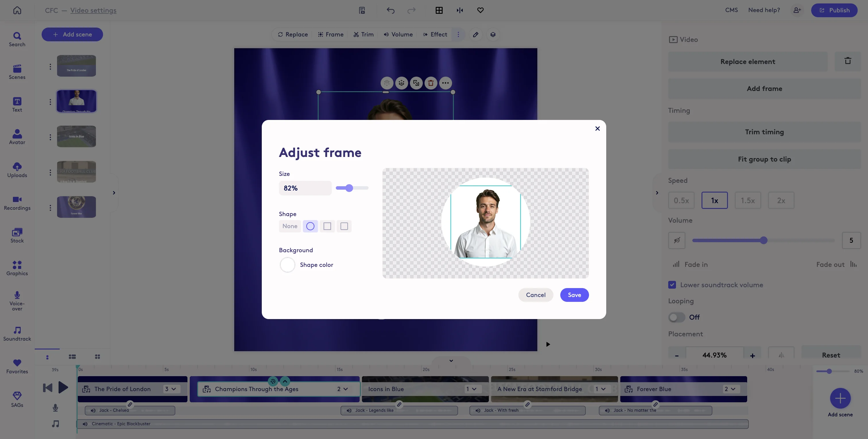Select the Icons in Blue scene thumbnail
This screenshot has height=439, width=868.
click(76, 136)
